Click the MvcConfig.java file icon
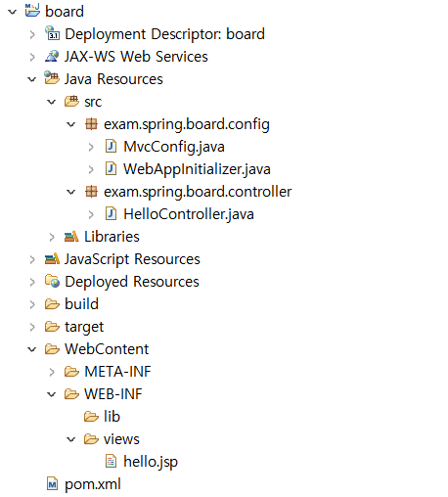448x497 pixels. click(111, 147)
